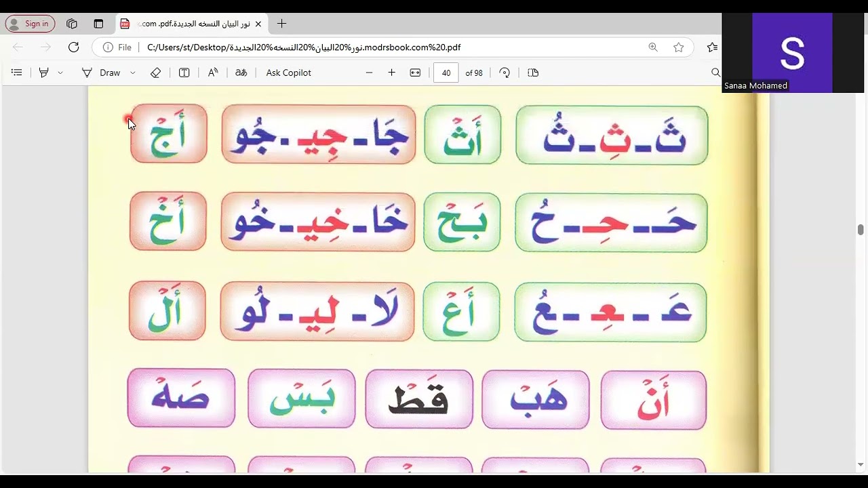Expand the Draw tool options arrow

(133, 73)
